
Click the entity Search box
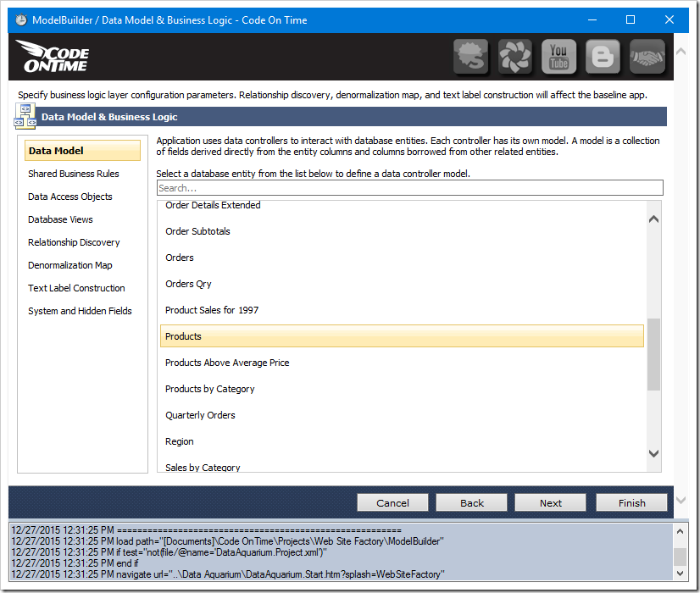click(x=410, y=188)
